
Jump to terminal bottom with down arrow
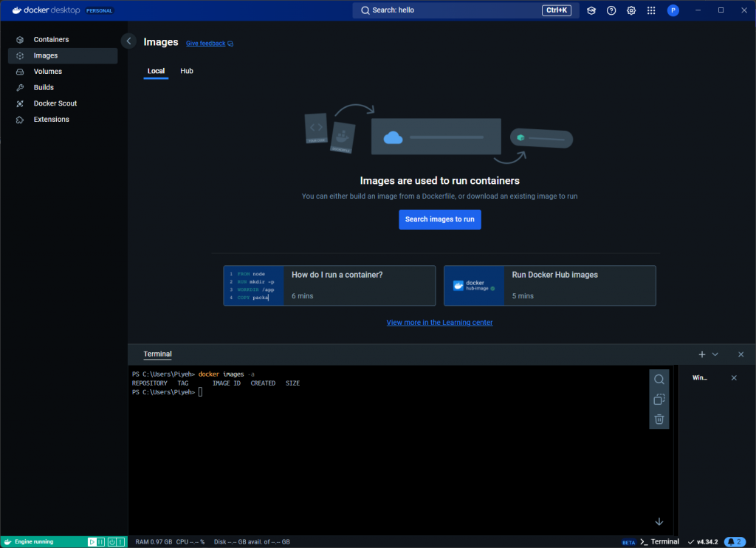click(x=659, y=522)
